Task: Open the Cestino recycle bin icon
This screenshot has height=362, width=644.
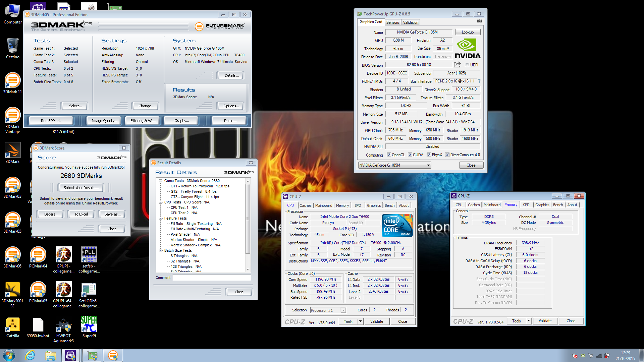Action: (x=12, y=48)
